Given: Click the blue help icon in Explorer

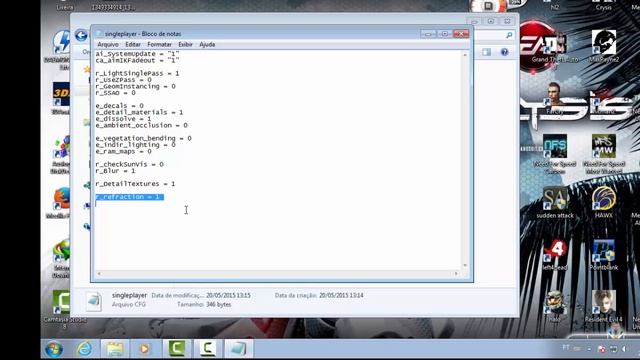Looking at the screenshot, I should point(504,52).
